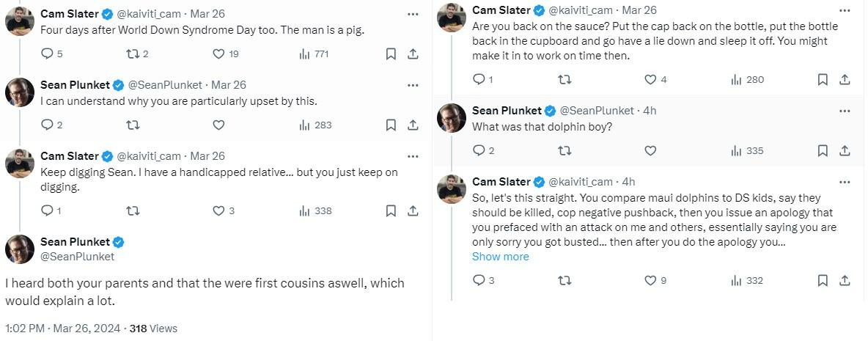This screenshot has width=868, height=341.
Task: Reply to Cam Slater's 'man is a pig' tweet
Action: click(x=47, y=54)
